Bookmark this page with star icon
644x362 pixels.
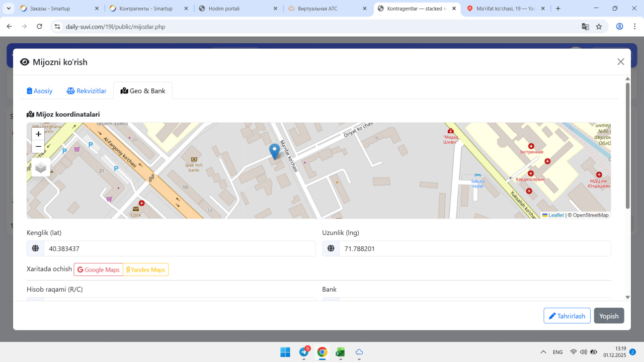[599, 27]
